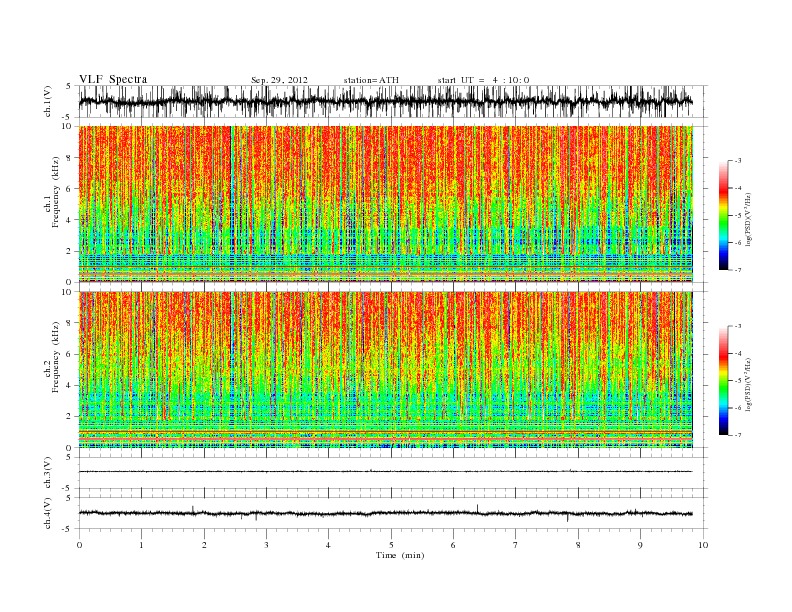792x612 pixels.
Task: Click the "Time (min)" axis title
Action: point(400,555)
